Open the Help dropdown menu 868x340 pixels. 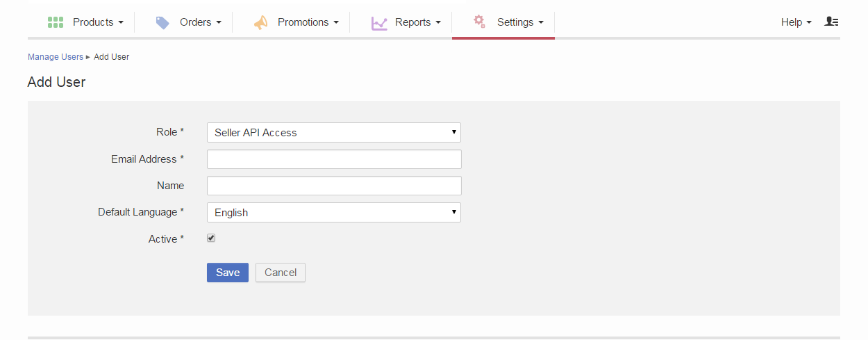796,22
